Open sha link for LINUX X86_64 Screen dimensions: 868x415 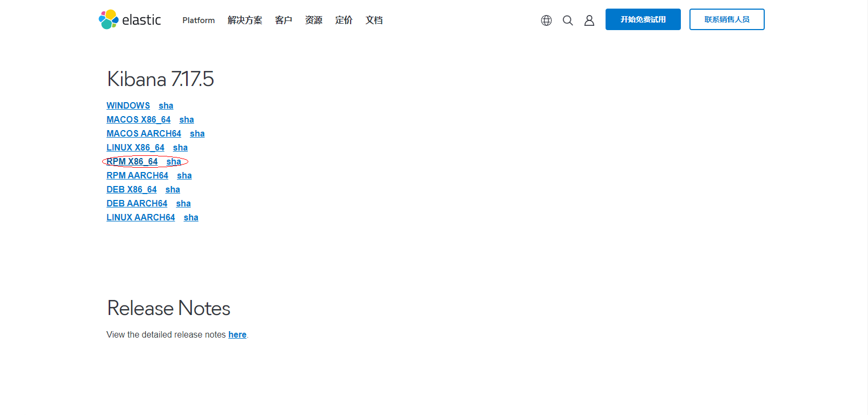coord(180,148)
